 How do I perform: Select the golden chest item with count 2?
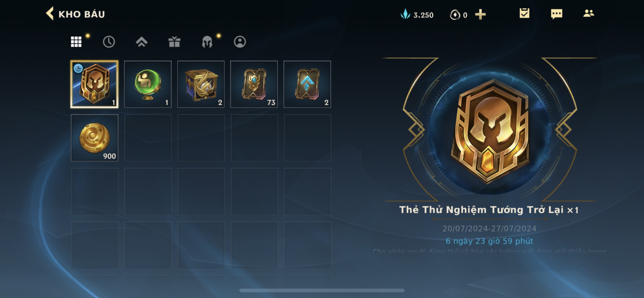coord(201,84)
